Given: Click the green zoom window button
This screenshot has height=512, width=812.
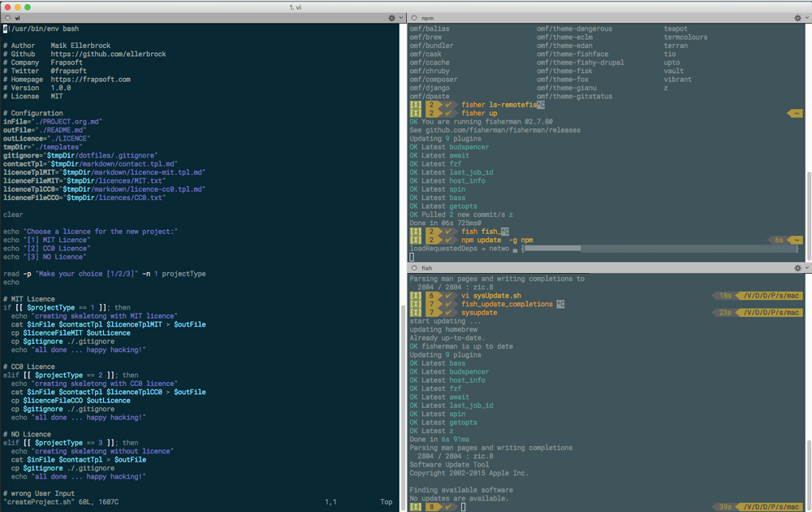Looking at the screenshot, I should (x=28, y=7).
